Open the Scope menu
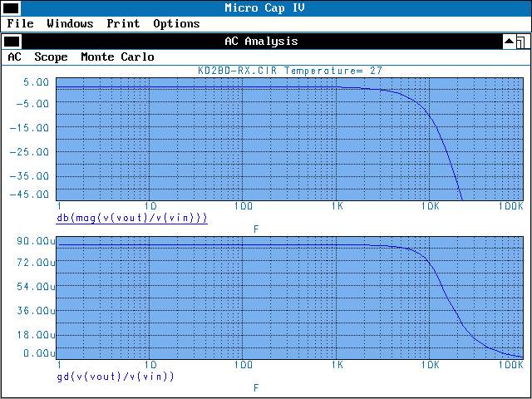The height and width of the screenshot is (399, 532). 51,57
